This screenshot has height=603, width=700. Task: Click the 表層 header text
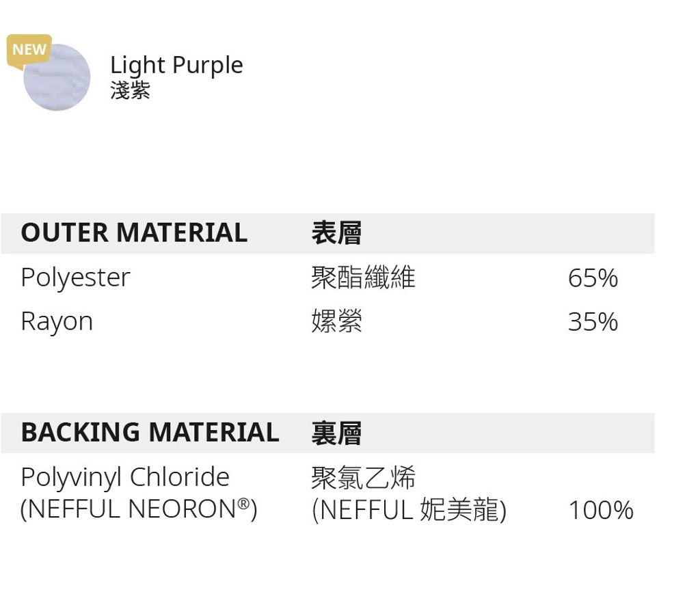pyautogui.click(x=336, y=232)
